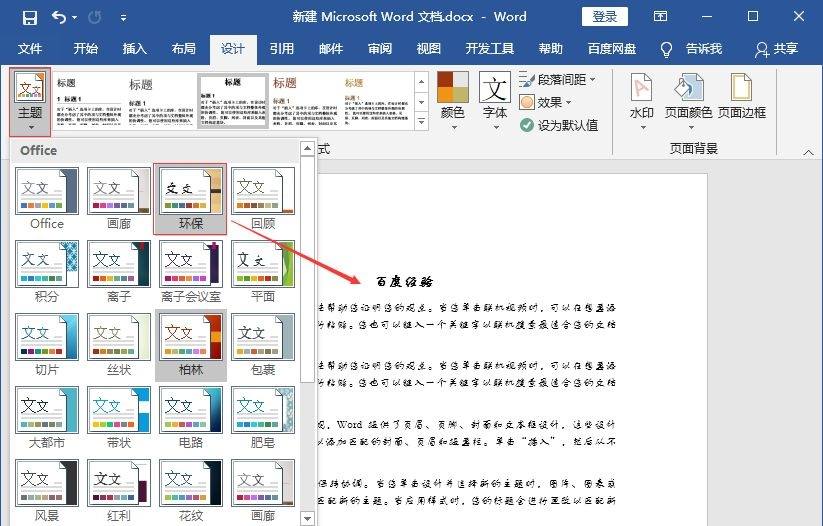
Task: Open the 页面颜色 page color dropdown
Action: coord(688,102)
